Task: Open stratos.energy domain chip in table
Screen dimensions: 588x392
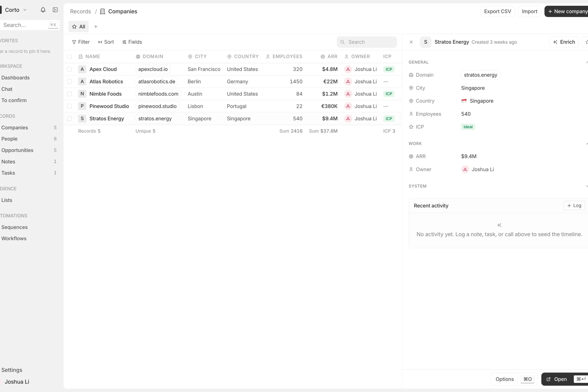Action: (x=155, y=119)
